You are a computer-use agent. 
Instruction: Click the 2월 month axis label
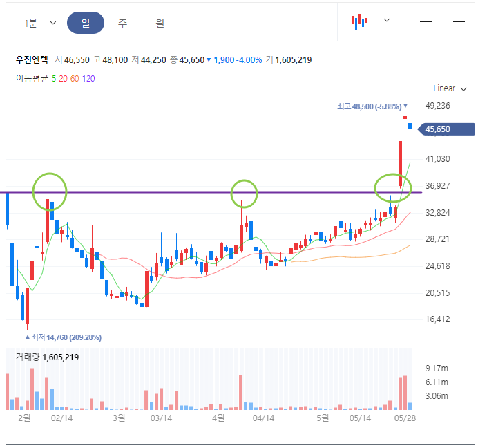(x=24, y=418)
